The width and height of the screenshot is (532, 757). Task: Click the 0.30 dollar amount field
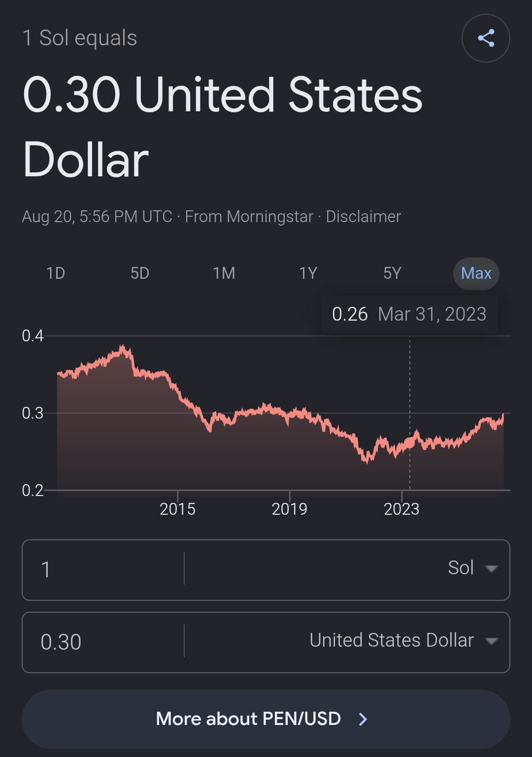(x=103, y=642)
